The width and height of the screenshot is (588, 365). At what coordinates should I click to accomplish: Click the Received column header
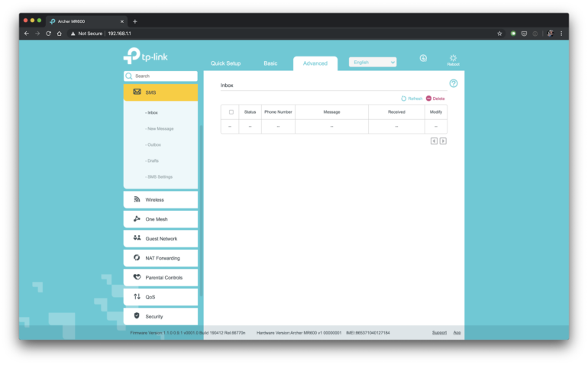tap(396, 111)
